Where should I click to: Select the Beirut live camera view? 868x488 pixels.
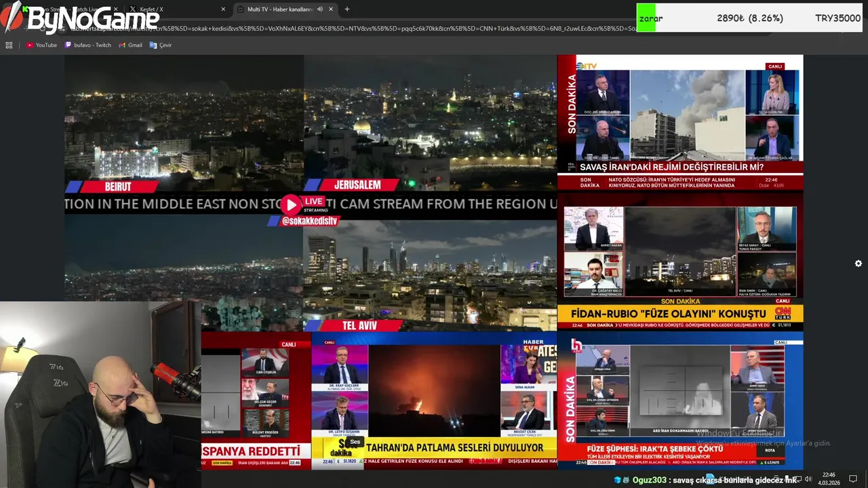click(184, 123)
